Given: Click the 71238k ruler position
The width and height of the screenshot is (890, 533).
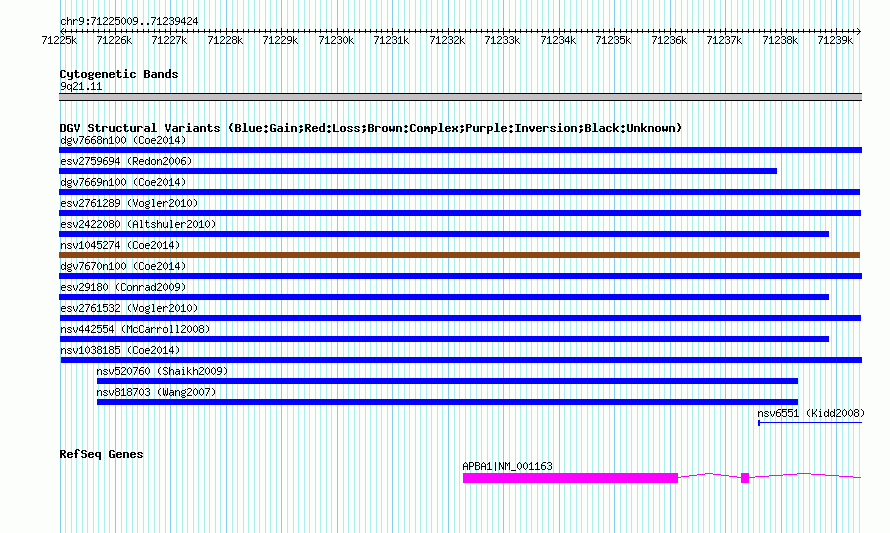Looking at the screenshot, I should coord(780,40).
